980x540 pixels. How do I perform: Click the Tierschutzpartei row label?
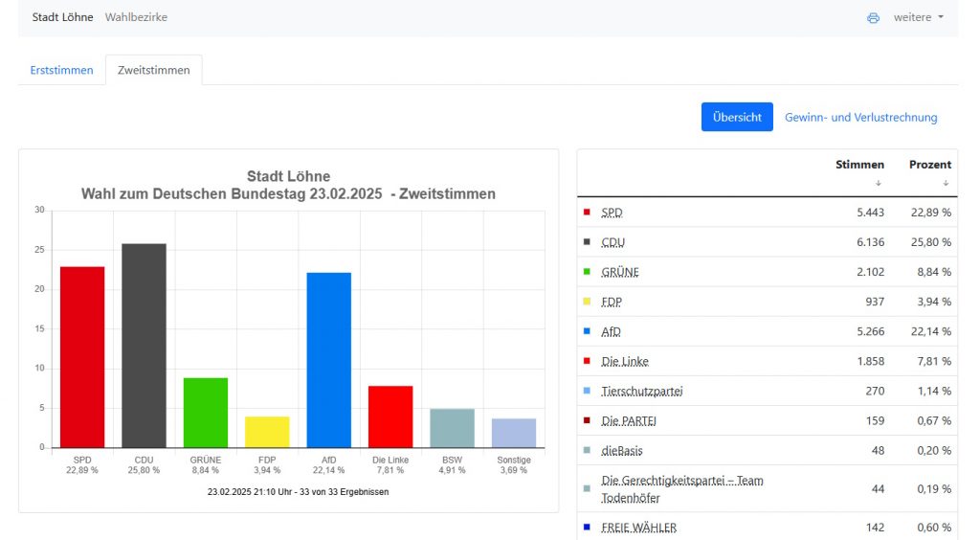point(641,391)
